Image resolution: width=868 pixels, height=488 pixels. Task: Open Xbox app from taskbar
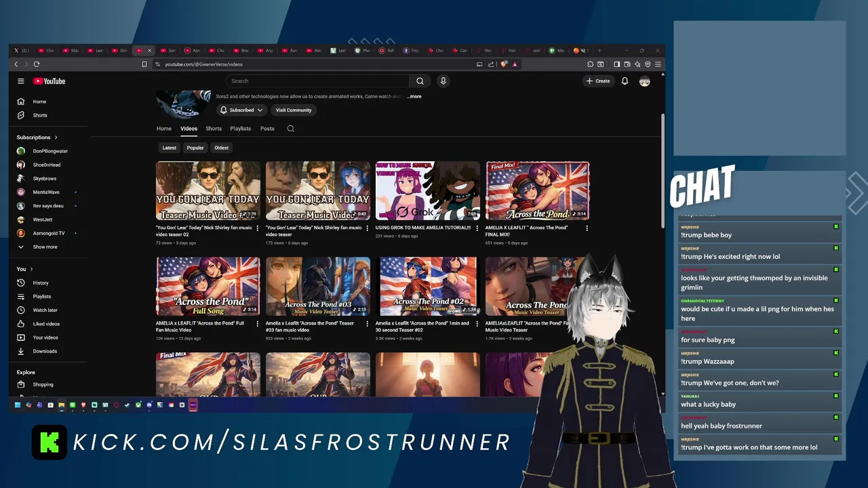(138, 405)
